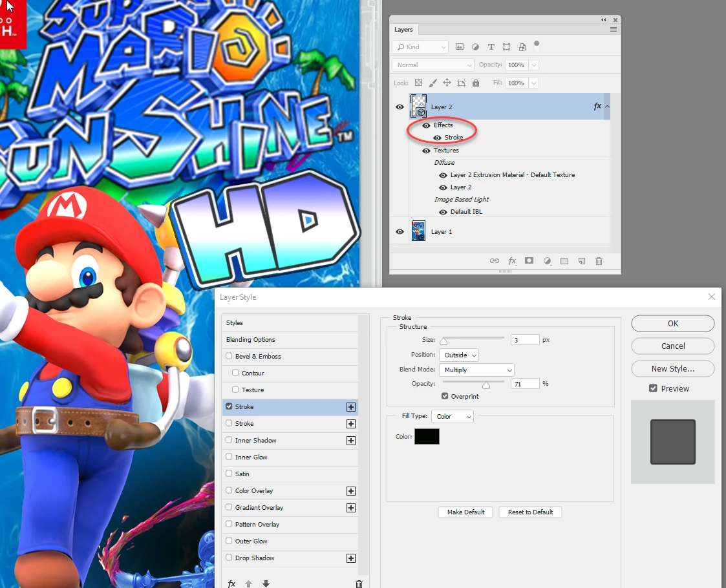Uncheck the Overprint checkbox
726x588 pixels.
point(445,396)
